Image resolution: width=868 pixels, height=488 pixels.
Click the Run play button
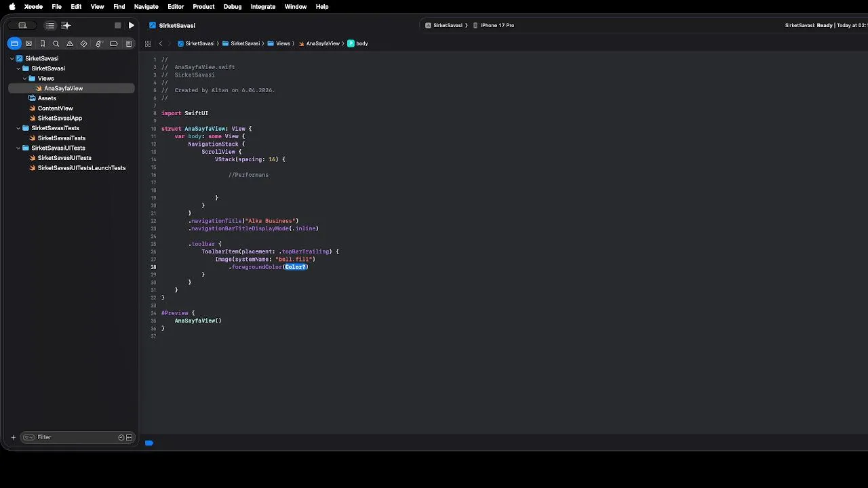[131, 25]
